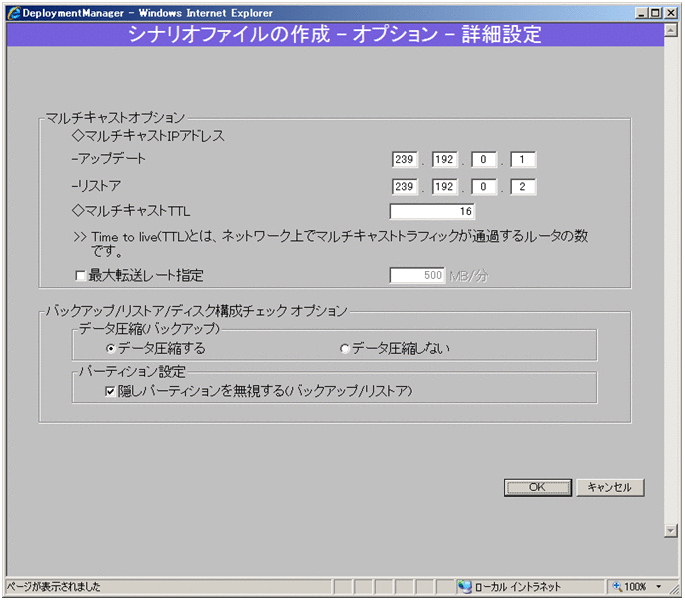Image resolution: width=685 pixels, height=601 pixels.
Task: Click the －アップデート label
Action: click(x=109, y=158)
